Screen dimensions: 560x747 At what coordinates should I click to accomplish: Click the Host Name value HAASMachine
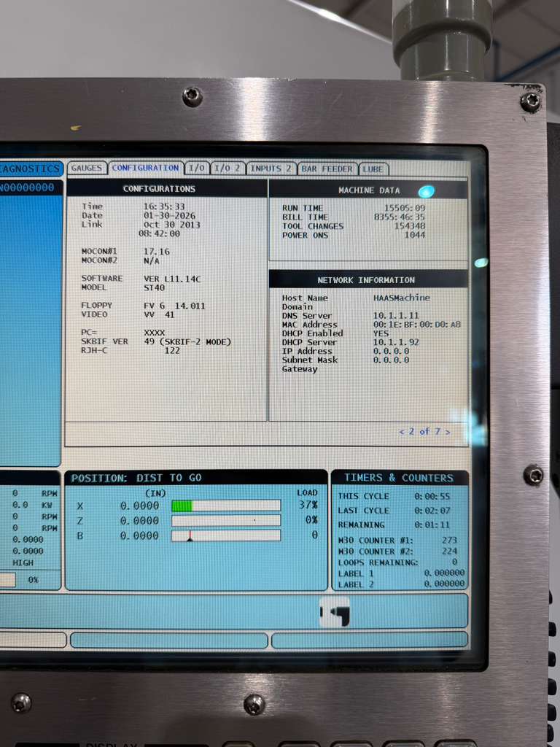click(x=401, y=298)
